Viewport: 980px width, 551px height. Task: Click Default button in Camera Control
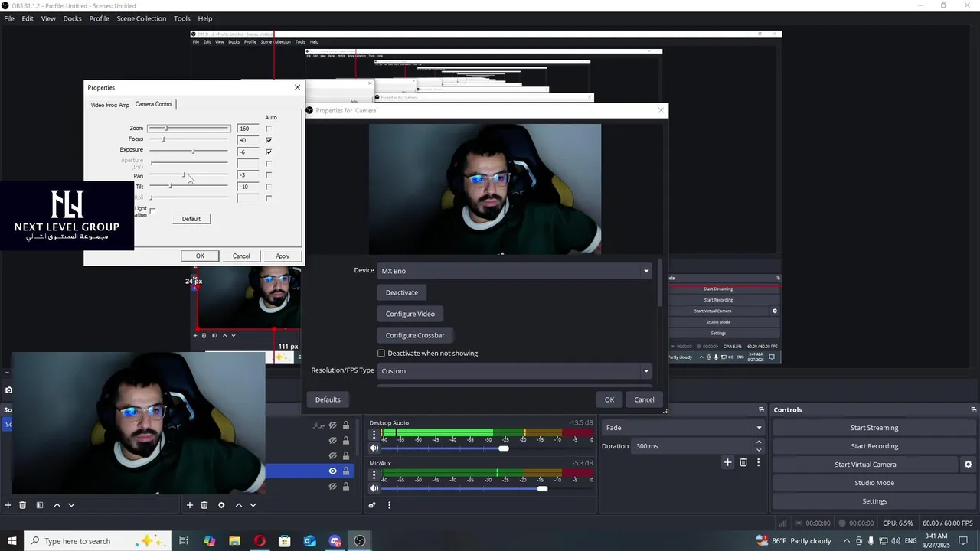click(191, 219)
